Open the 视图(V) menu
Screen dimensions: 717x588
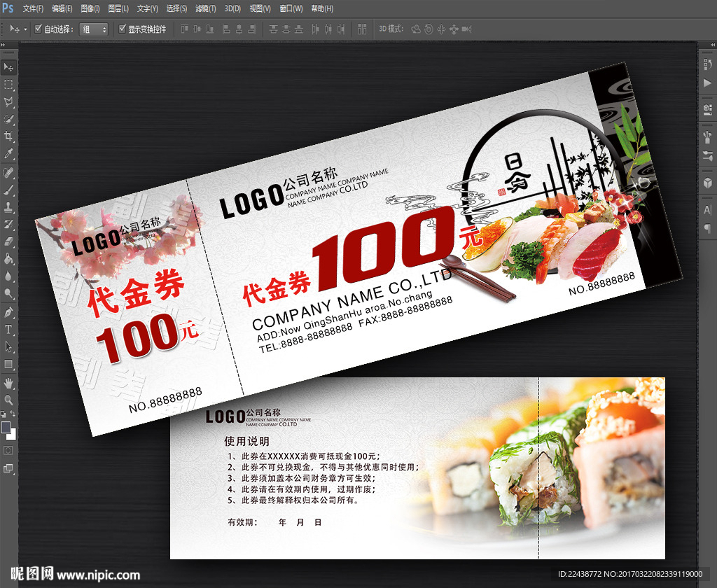pyautogui.click(x=260, y=8)
